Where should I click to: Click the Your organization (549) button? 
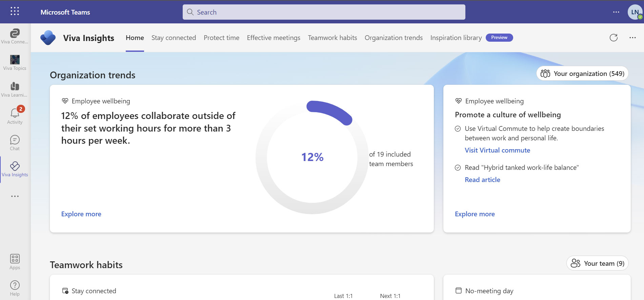coord(582,74)
